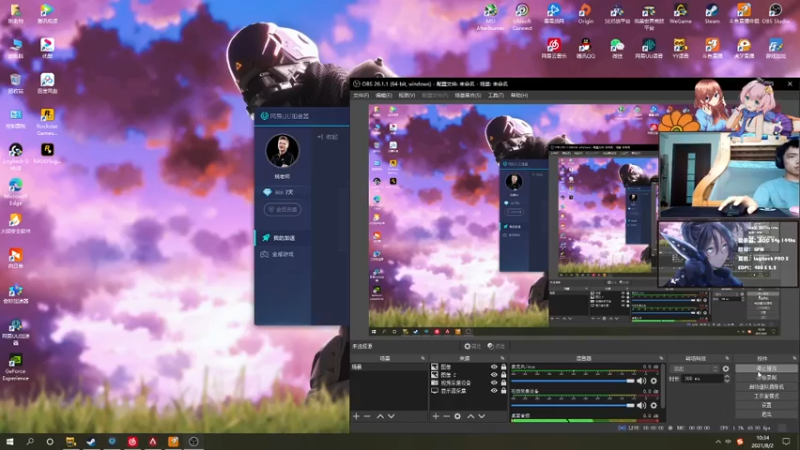Image resolution: width=800 pixels, height=450 pixels.
Task: Toggle the lock on the 图像 source
Action: pyautogui.click(x=504, y=367)
